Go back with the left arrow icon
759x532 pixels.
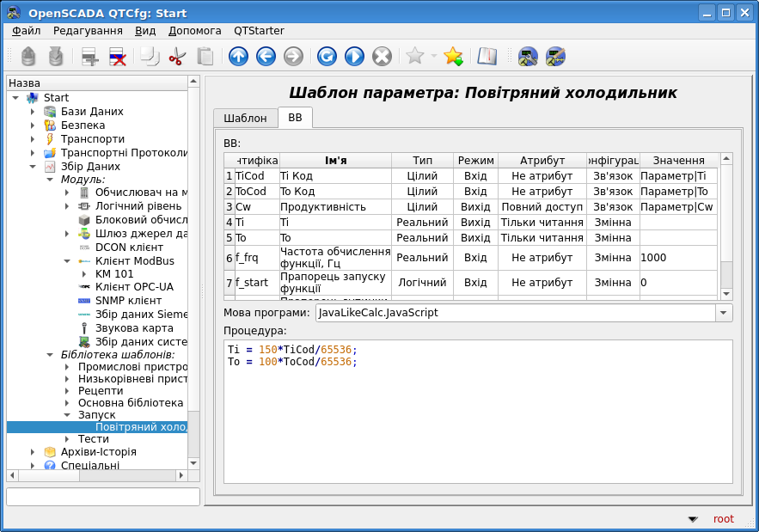pyautogui.click(x=266, y=57)
